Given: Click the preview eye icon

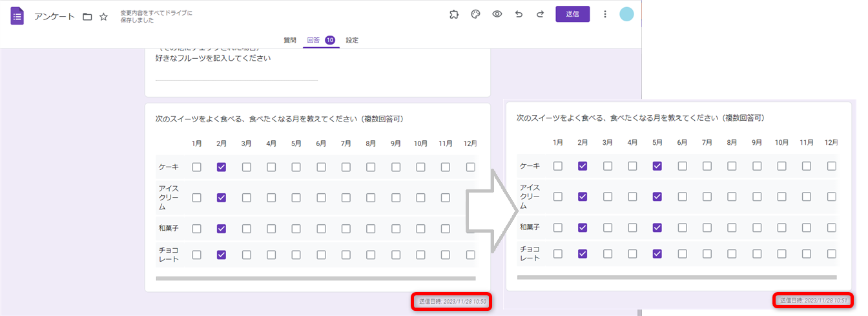Looking at the screenshot, I should (497, 14).
